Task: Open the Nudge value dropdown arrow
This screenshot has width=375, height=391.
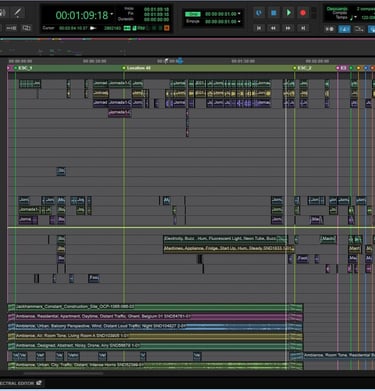Action: pyautogui.click(x=239, y=21)
